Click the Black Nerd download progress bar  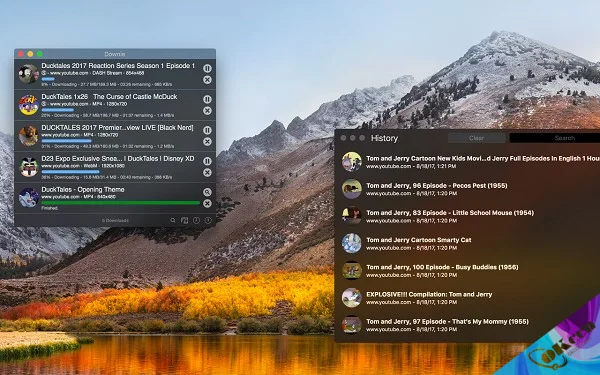coord(66,141)
